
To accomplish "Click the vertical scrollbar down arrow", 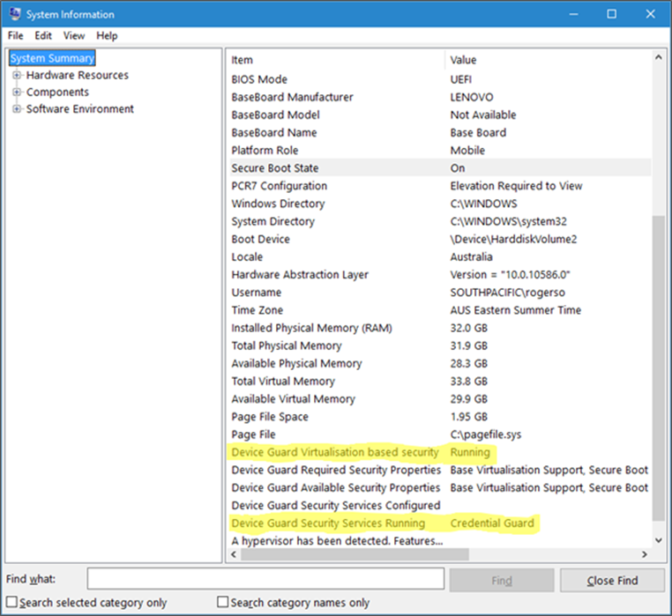I will (659, 540).
